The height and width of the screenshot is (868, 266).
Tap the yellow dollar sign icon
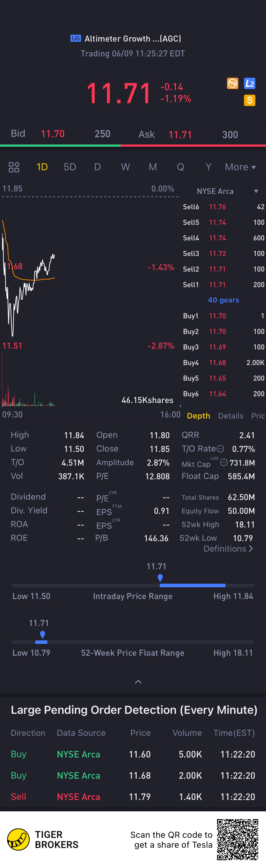pyautogui.click(x=249, y=100)
